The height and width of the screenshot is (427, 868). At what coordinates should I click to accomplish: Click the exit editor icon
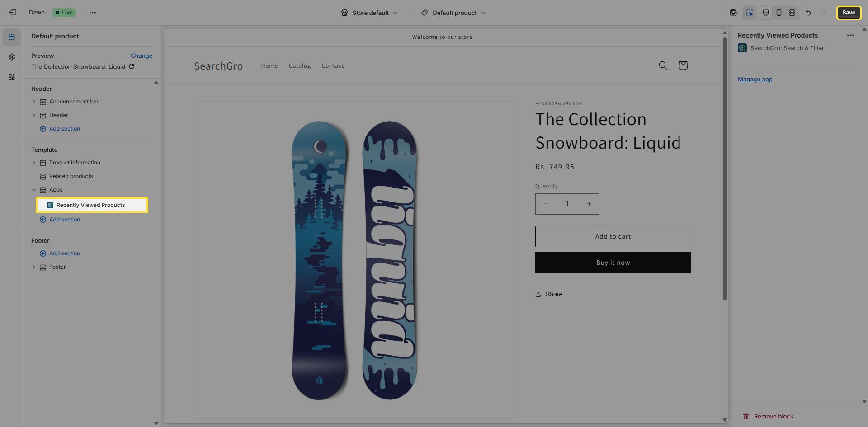pos(13,13)
